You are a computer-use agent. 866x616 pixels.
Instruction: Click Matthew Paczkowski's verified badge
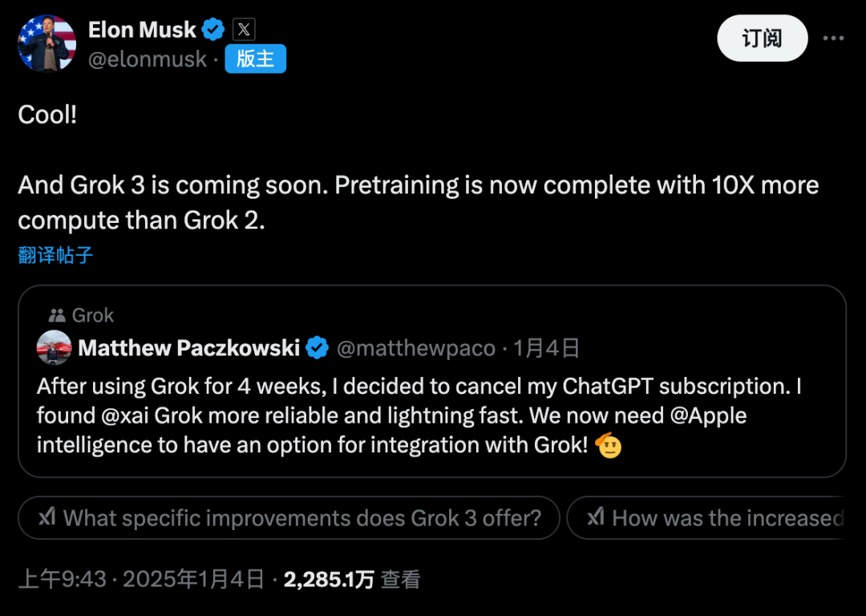(x=318, y=347)
